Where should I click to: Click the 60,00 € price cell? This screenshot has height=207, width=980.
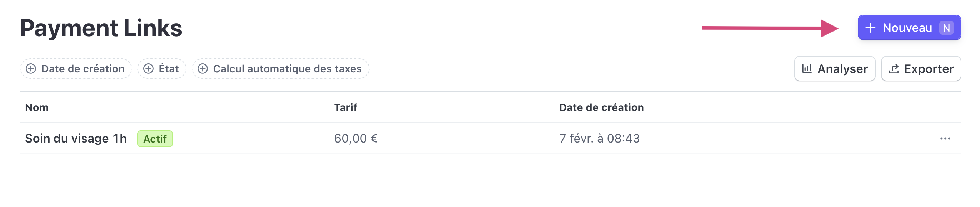click(356, 138)
